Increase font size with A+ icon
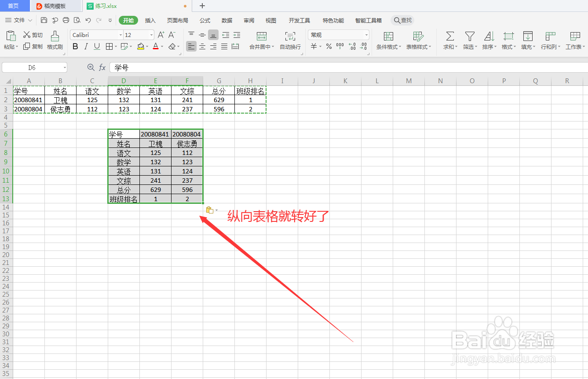Viewport: 588px width, 379px height. (x=161, y=35)
